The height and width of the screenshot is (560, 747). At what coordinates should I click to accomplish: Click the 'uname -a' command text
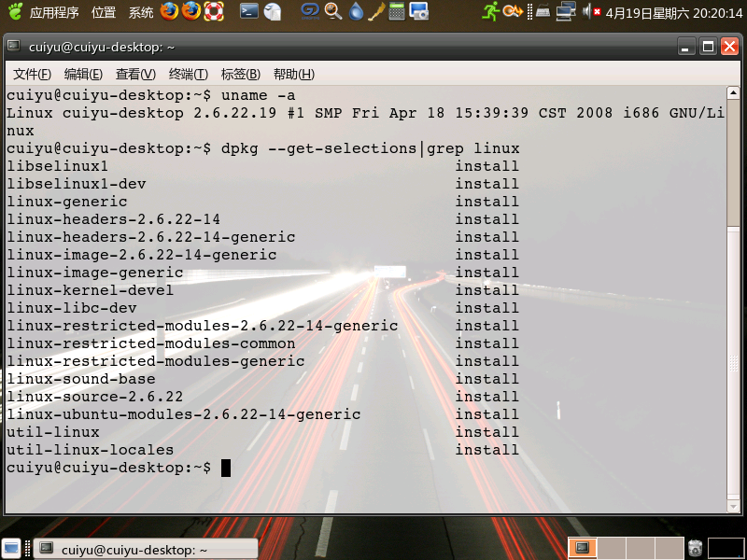click(259, 95)
